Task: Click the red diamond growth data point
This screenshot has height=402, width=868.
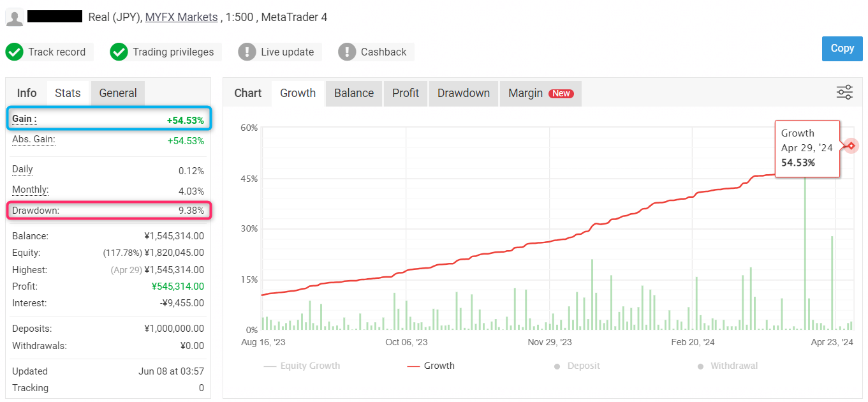Action: tap(851, 146)
